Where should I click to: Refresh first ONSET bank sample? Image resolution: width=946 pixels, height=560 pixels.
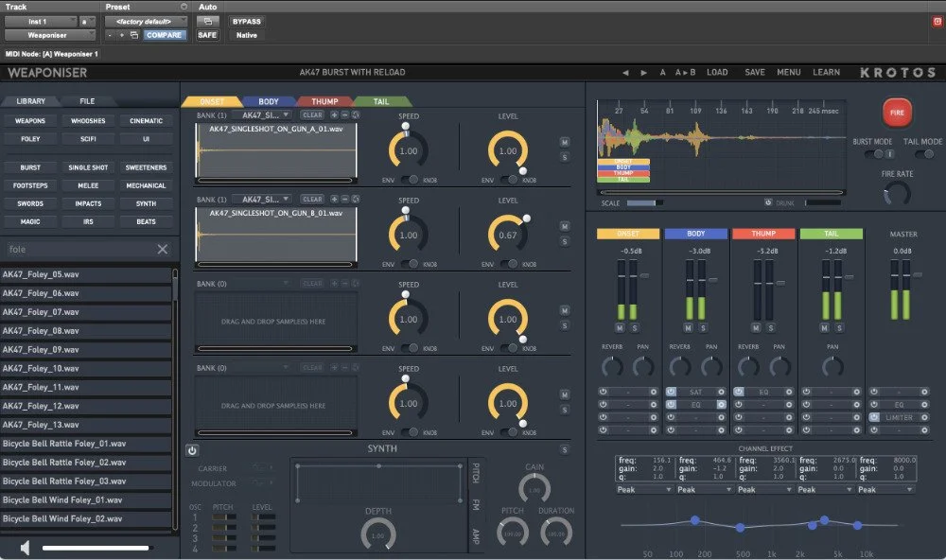(356, 114)
